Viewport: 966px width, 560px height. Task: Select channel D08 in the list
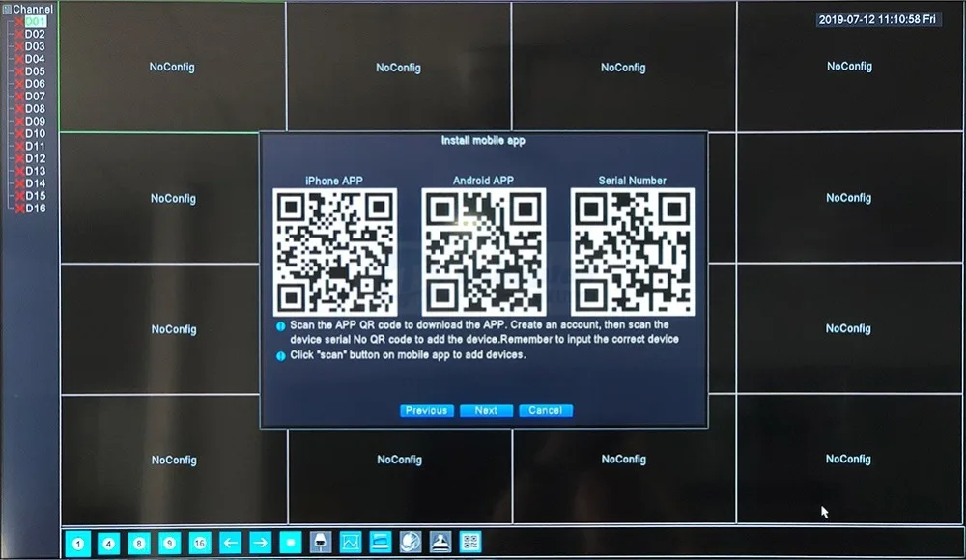point(35,108)
